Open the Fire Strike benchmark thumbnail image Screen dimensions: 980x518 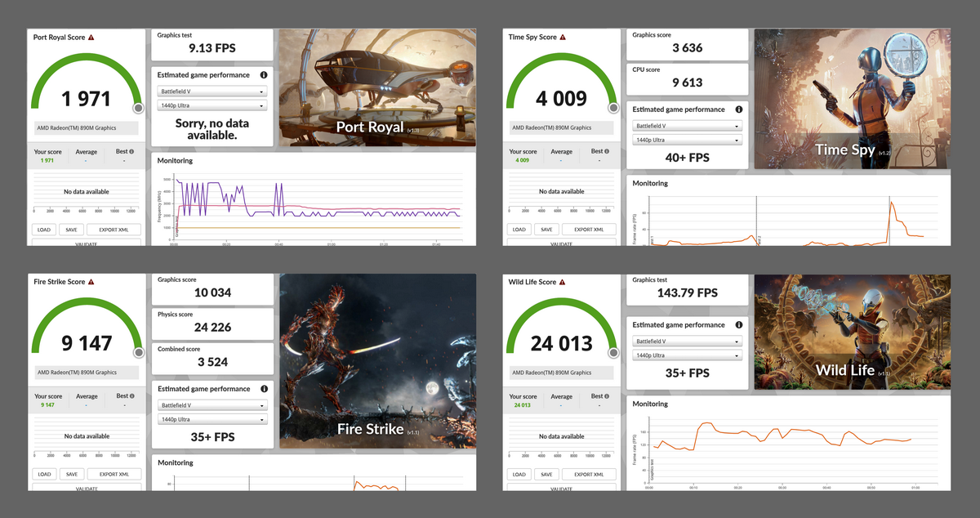[x=378, y=361]
